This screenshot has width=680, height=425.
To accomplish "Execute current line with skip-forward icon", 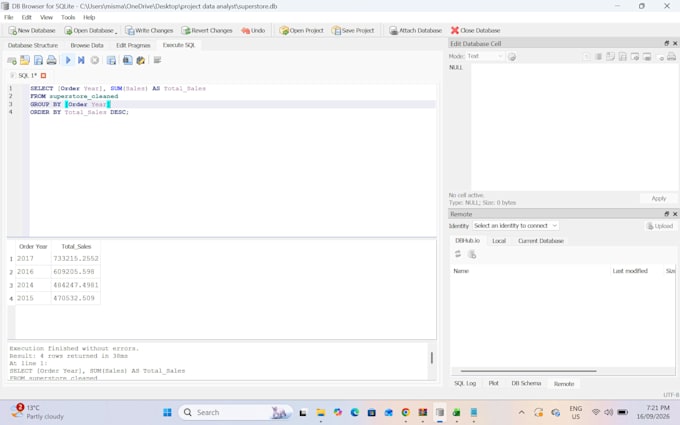I will click(81, 60).
